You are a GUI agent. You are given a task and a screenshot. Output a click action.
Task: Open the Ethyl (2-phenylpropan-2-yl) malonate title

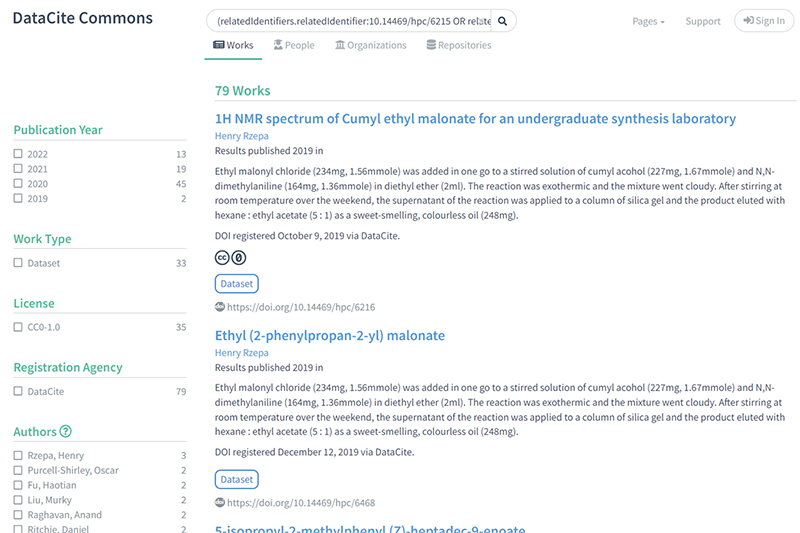(330, 335)
